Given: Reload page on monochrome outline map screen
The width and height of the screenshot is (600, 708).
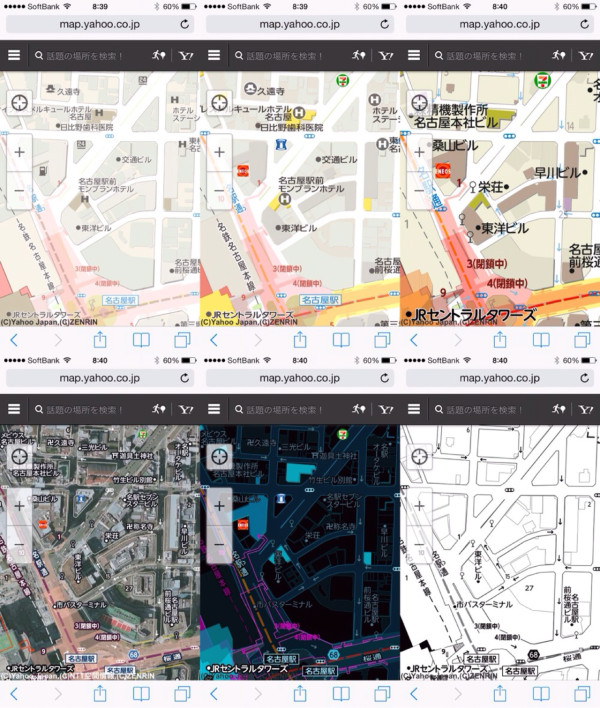Looking at the screenshot, I should click(x=585, y=378).
